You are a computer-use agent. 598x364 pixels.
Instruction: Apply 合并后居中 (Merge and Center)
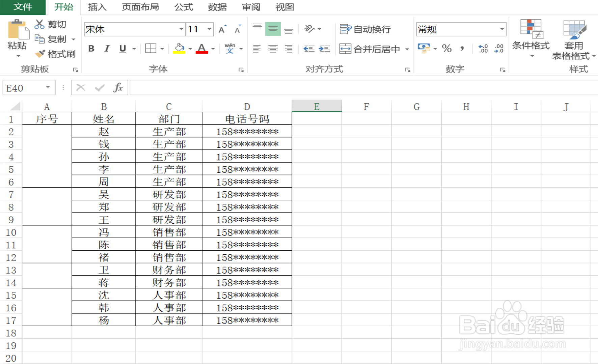pos(371,49)
